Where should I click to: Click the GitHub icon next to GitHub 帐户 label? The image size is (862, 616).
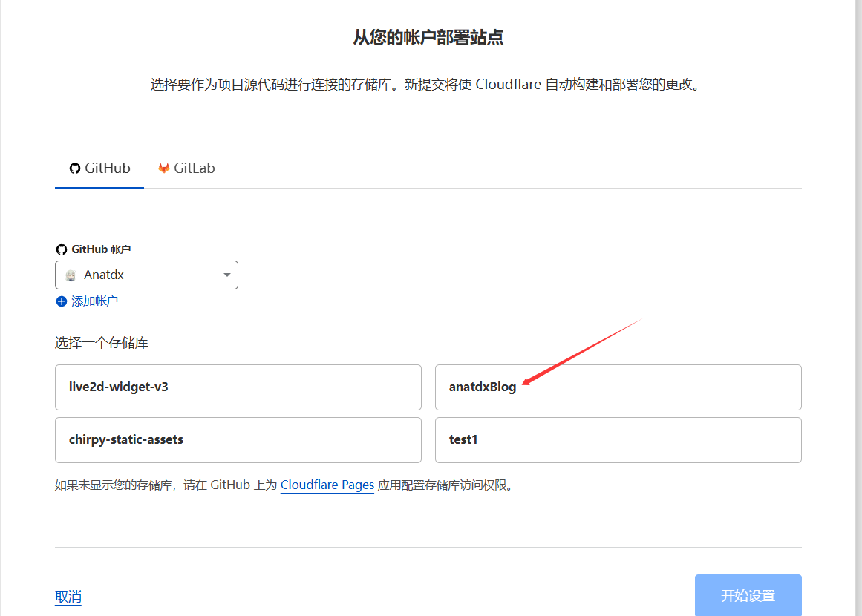62,249
